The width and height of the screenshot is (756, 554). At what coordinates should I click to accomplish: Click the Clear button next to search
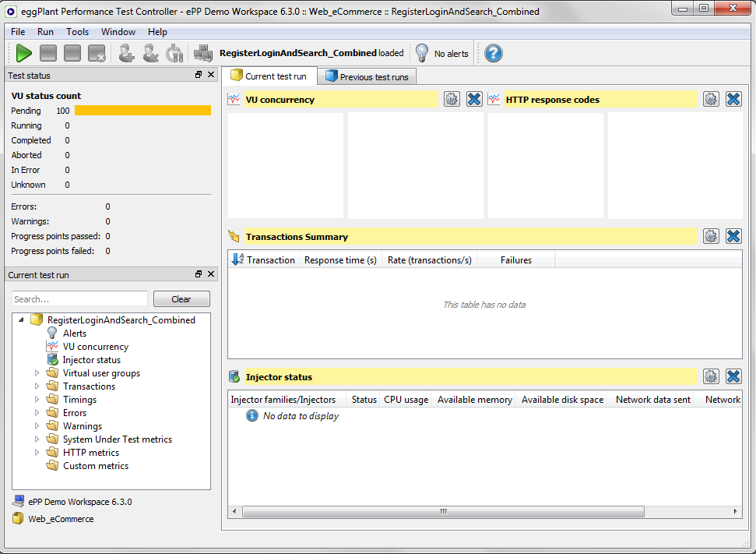click(181, 299)
